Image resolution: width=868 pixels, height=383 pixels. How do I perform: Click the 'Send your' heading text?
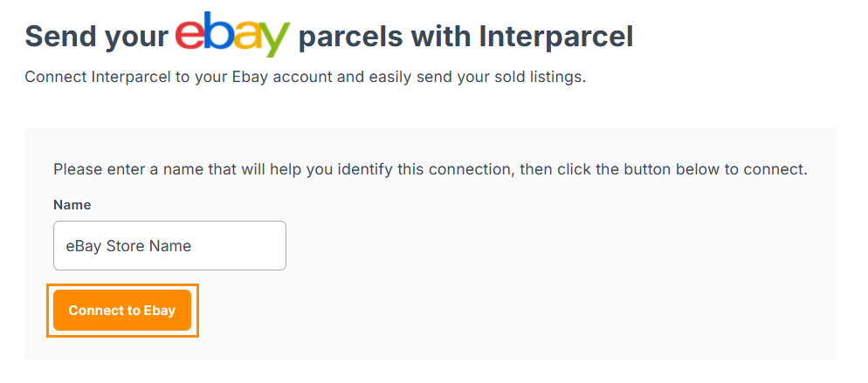pos(96,37)
